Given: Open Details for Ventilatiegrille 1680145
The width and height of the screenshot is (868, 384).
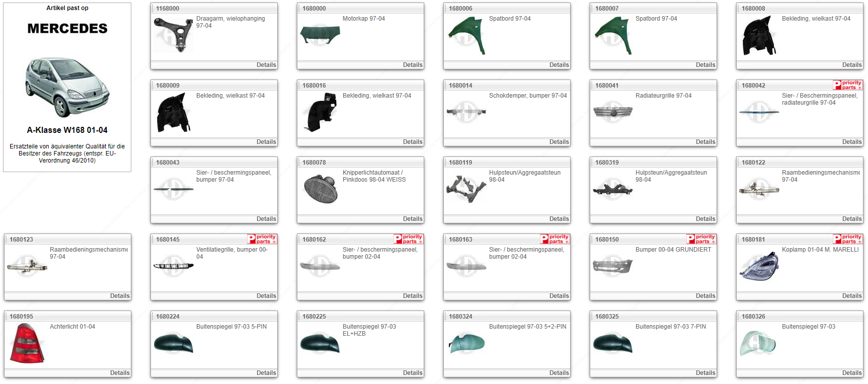Looking at the screenshot, I should coord(266,296).
